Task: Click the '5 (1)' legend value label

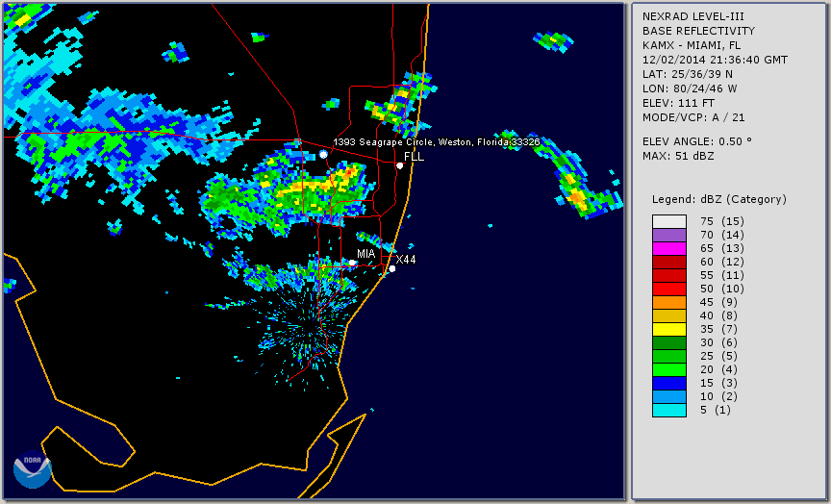Action: 716,410
